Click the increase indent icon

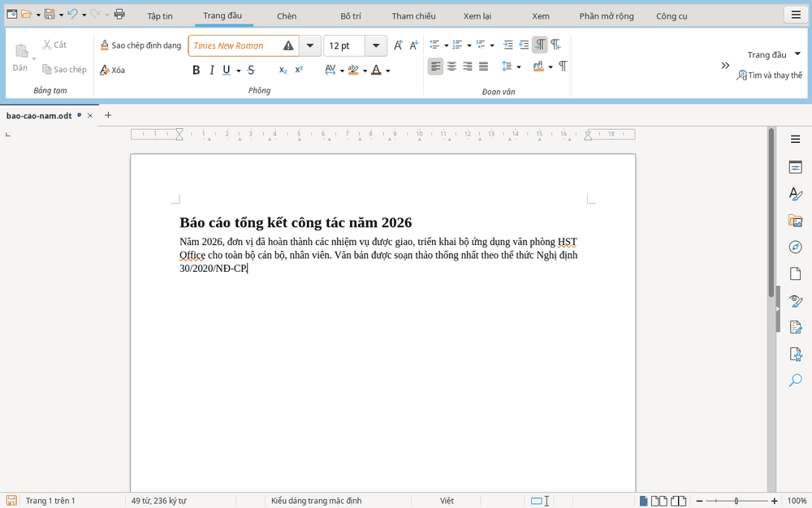coord(508,45)
